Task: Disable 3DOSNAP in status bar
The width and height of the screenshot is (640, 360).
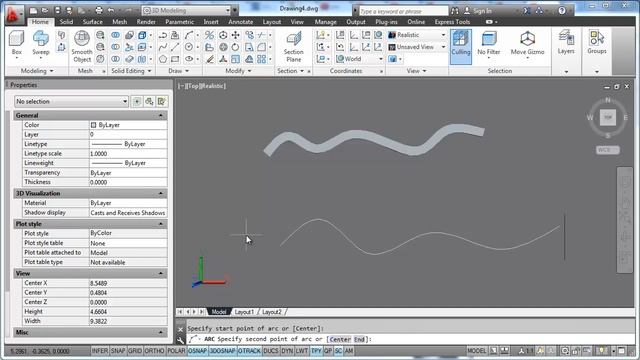Action: 222,351
